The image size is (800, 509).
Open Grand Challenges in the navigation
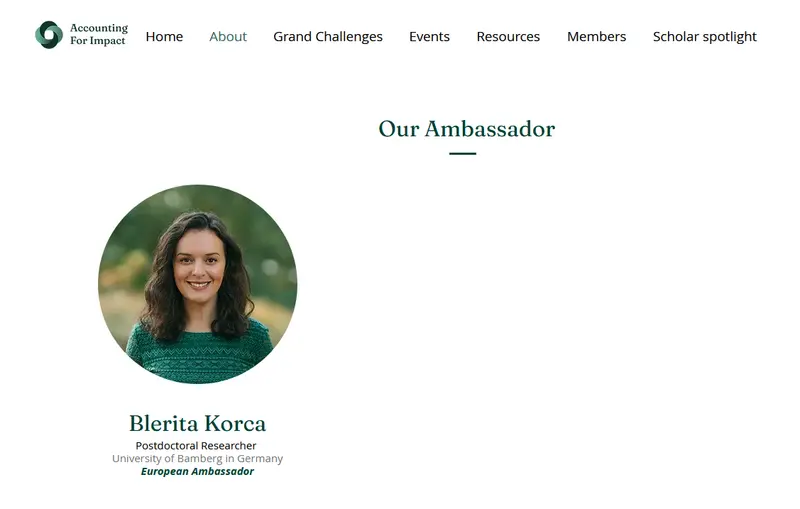click(328, 37)
